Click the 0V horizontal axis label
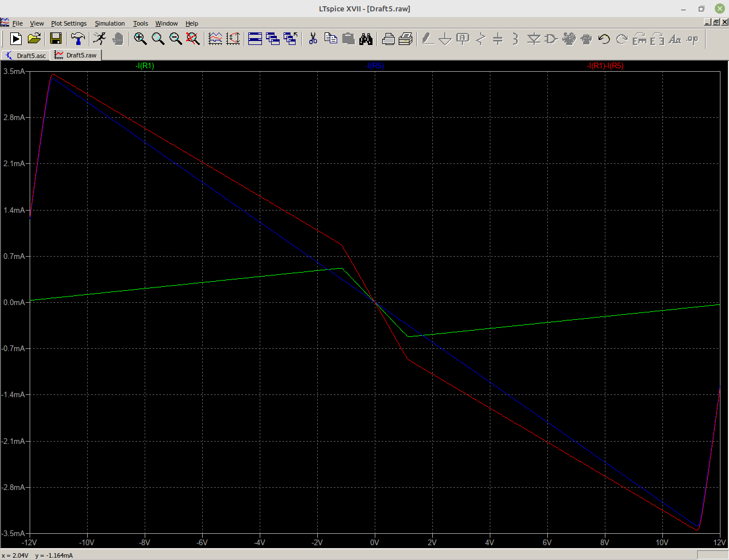The height and width of the screenshot is (560, 729). [374, 542]
